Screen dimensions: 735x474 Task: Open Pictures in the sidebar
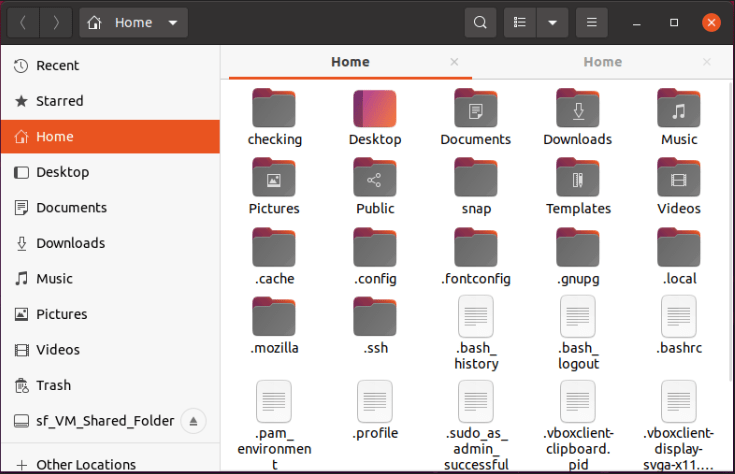click(110, 314)
